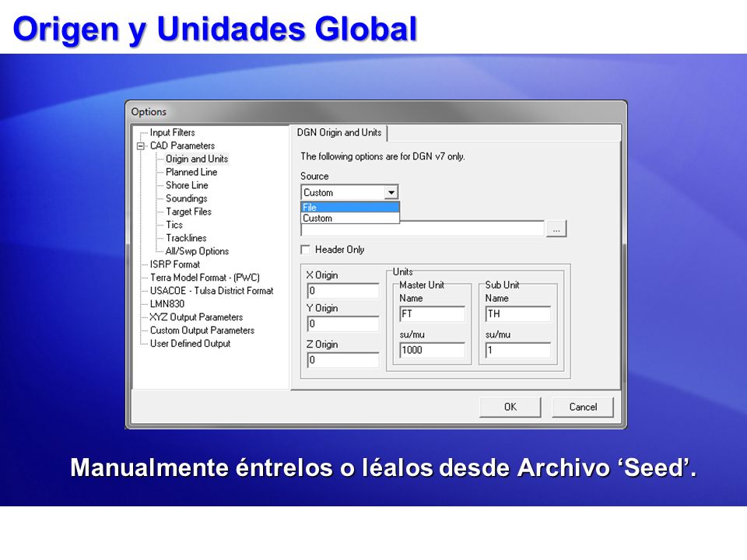The width and height of the screenshot is (747, 560).
Task: Select Input Filters in the tree
Action: pyautogui.click(x=173, y=132)
